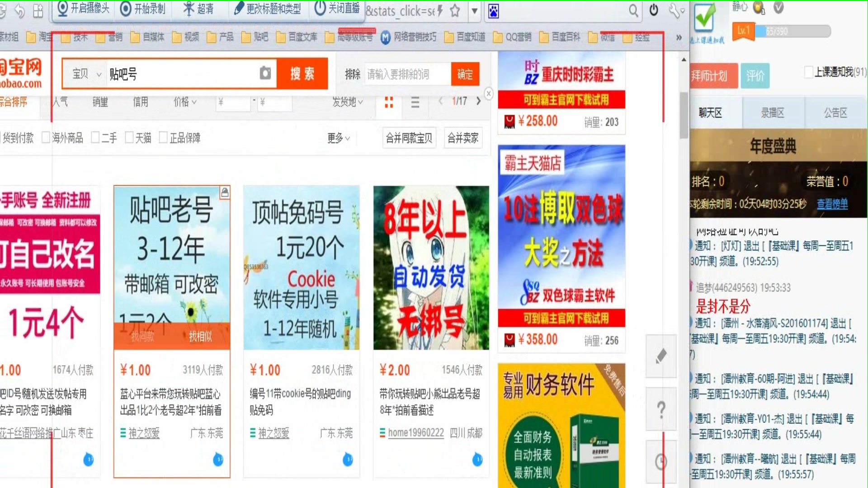Click the star bookmark icon in address bar
This screenshot has width=868, height=488.
coord(455,10)
